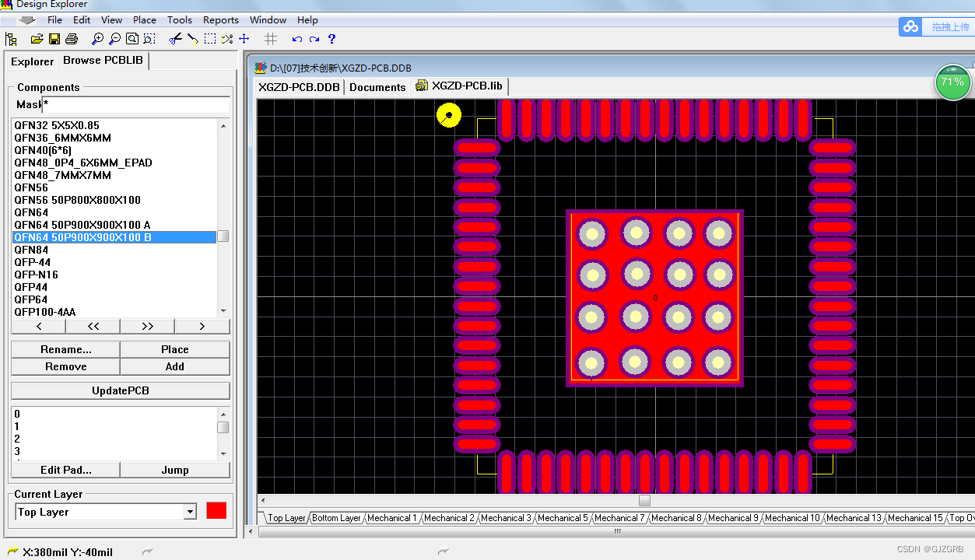The image size is (975, 560).
Task: Click the Print icon
Action: (71, 39)
